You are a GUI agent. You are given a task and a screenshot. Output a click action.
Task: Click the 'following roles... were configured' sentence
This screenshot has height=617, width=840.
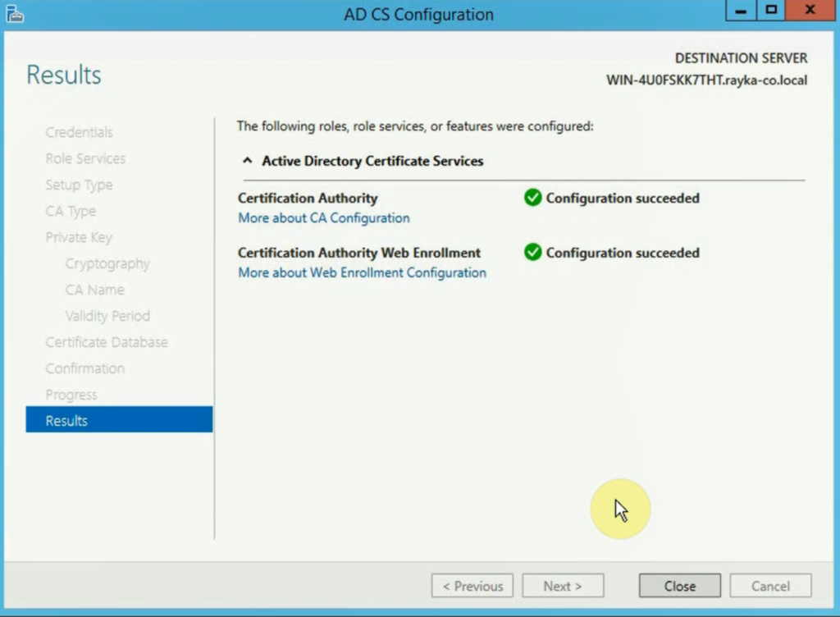[415, 126]
